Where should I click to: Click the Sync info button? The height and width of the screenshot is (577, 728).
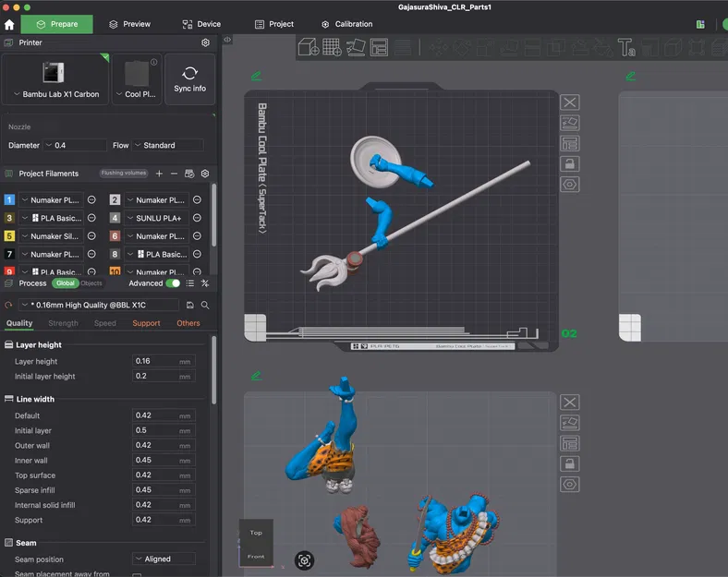pyautogui.click(x=190, y=78)
